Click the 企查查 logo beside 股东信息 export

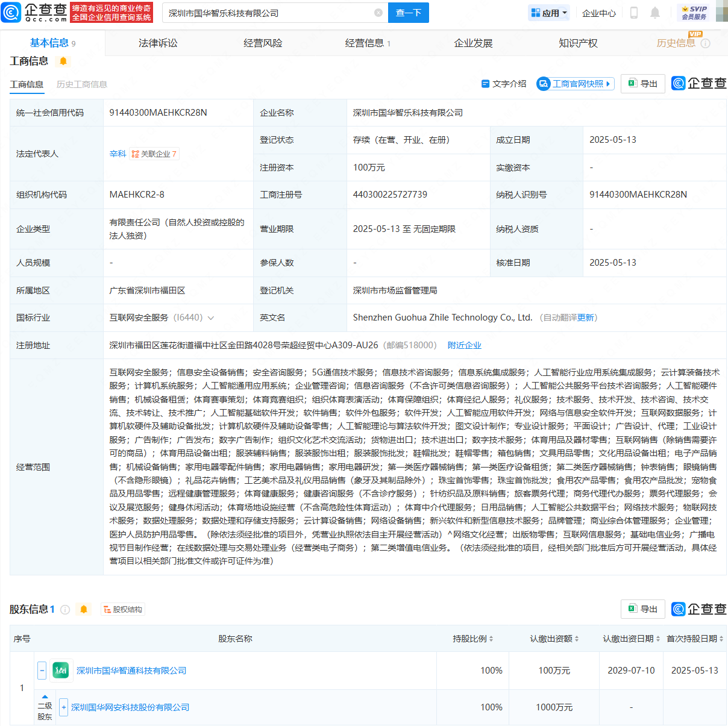click(x=698, y=609)
